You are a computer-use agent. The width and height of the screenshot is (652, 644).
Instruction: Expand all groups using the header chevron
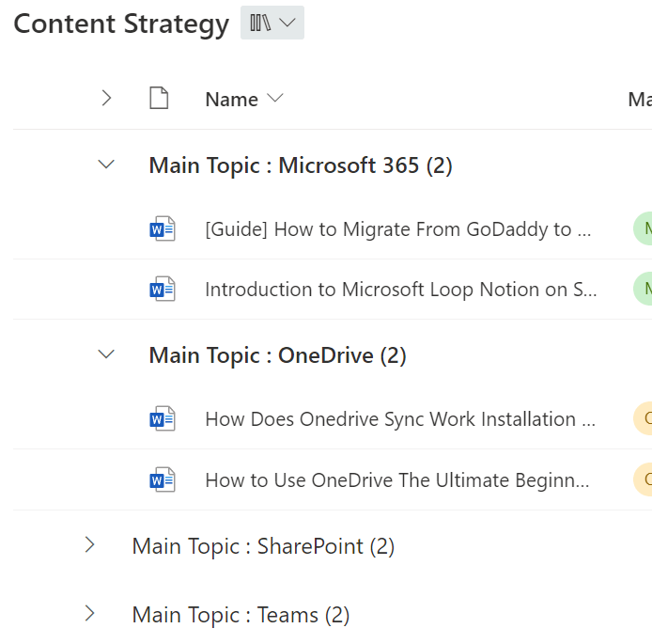[x=106, y=99]
